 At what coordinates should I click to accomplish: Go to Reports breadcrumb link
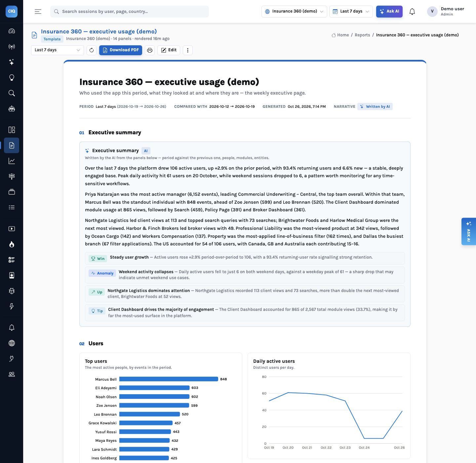coord(362,35)
